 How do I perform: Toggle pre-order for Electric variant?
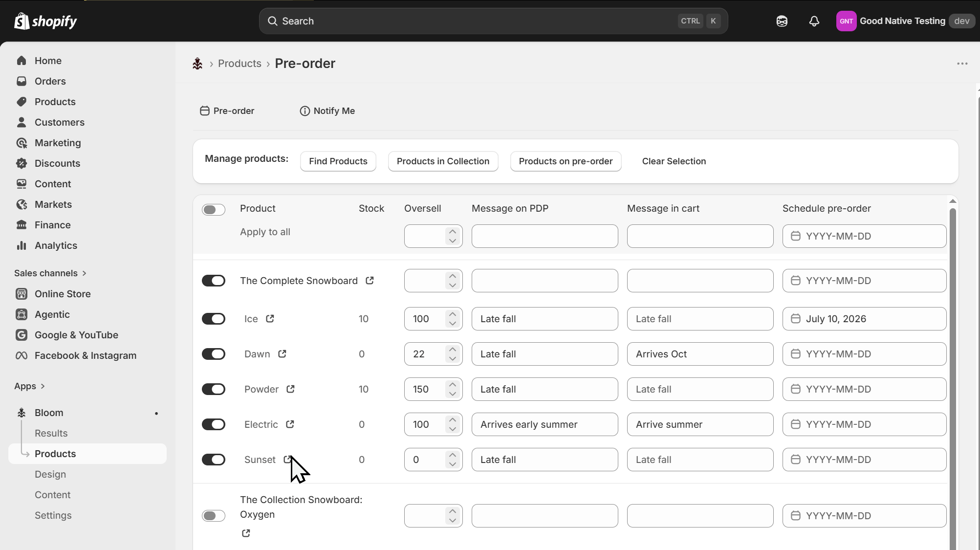(x=214, y=424)
